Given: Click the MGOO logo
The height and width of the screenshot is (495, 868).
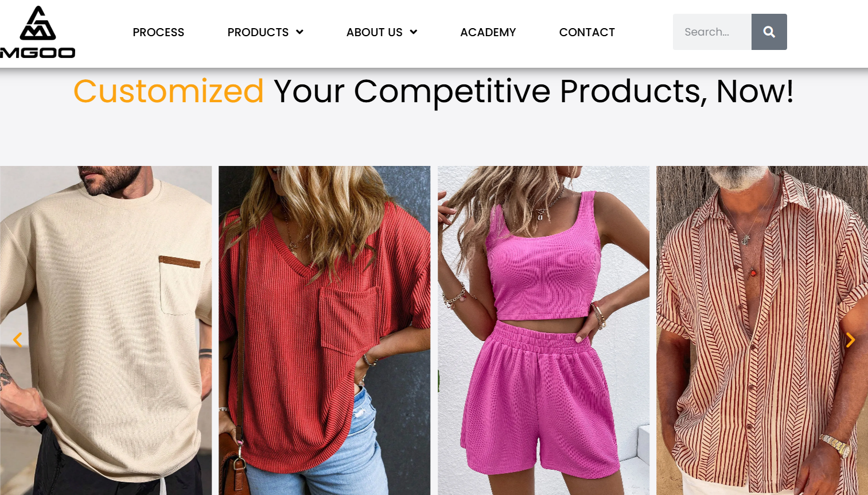Looking at the screenshot, I should pos(38,32).
